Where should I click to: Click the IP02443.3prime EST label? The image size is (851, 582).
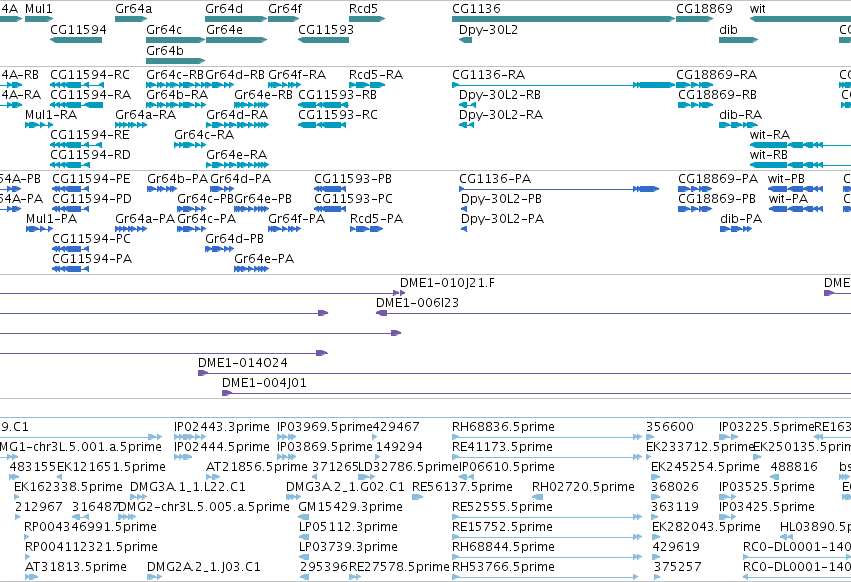point(221,427)
